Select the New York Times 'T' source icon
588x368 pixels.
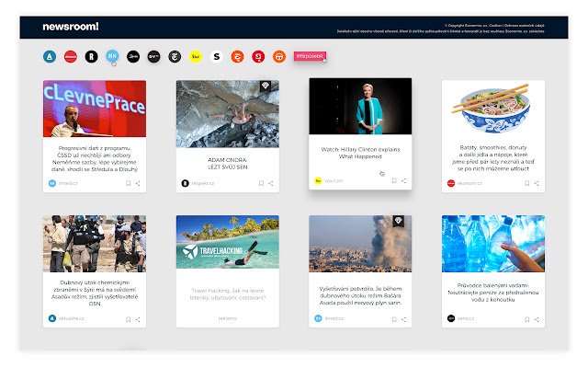175,57
